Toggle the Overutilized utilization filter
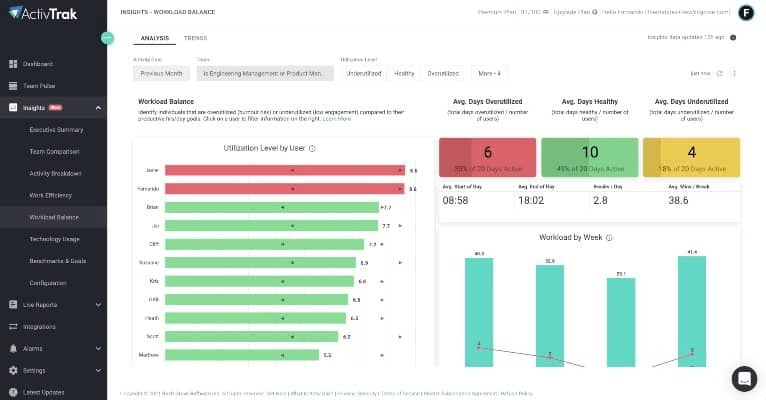 (443, 73)
